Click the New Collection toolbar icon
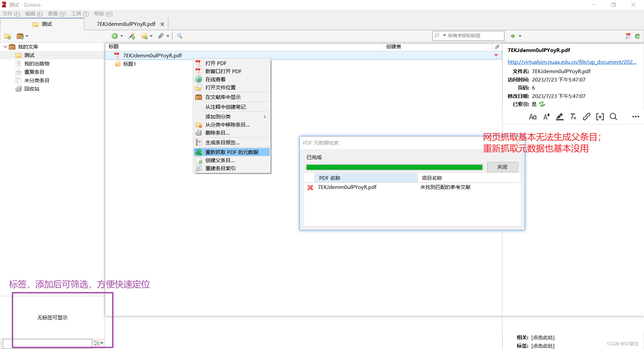 click(7, 36)
